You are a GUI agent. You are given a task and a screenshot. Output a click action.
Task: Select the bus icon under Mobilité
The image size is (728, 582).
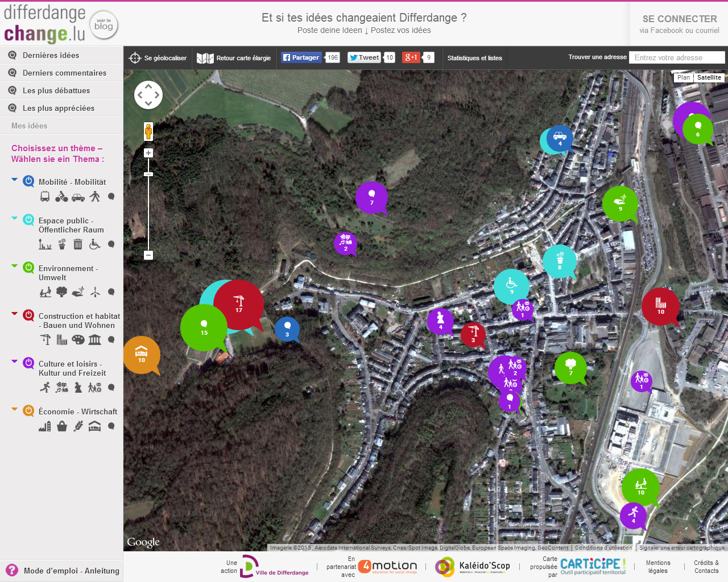45,197
